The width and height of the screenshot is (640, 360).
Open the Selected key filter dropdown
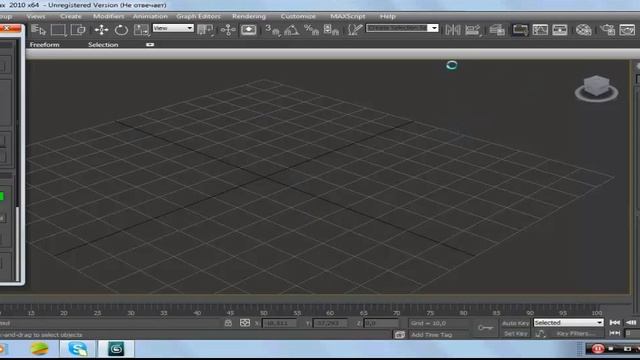pyautogui.click(x=568, y=323)
